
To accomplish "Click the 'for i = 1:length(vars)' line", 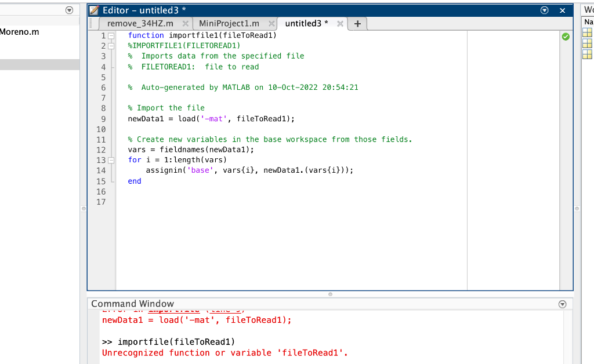I will point(178,159).
